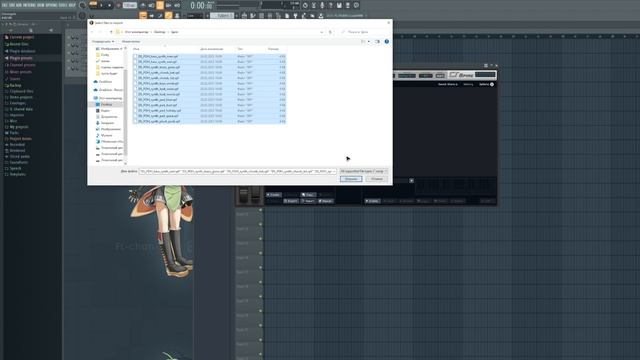Toggle the preview pane icon
This screenshot has width=640, height=360.
coord(378,42)
